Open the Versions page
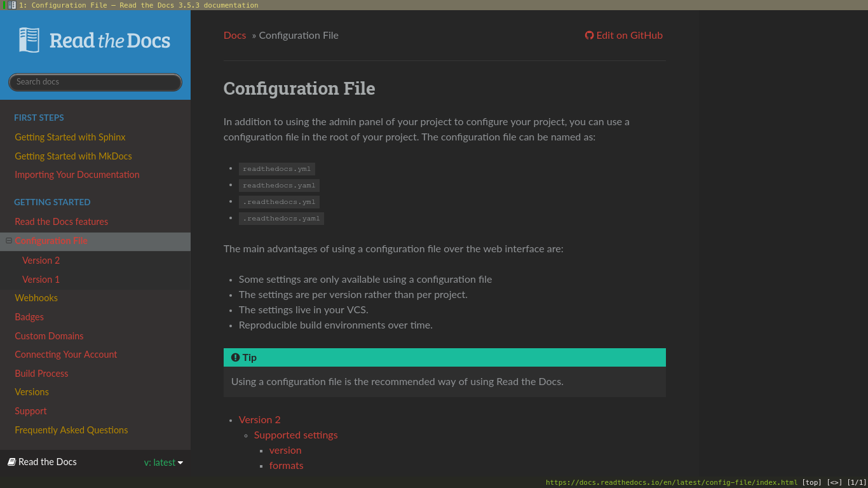This screenshot has width=868, height=488. [x=32, y=392]
